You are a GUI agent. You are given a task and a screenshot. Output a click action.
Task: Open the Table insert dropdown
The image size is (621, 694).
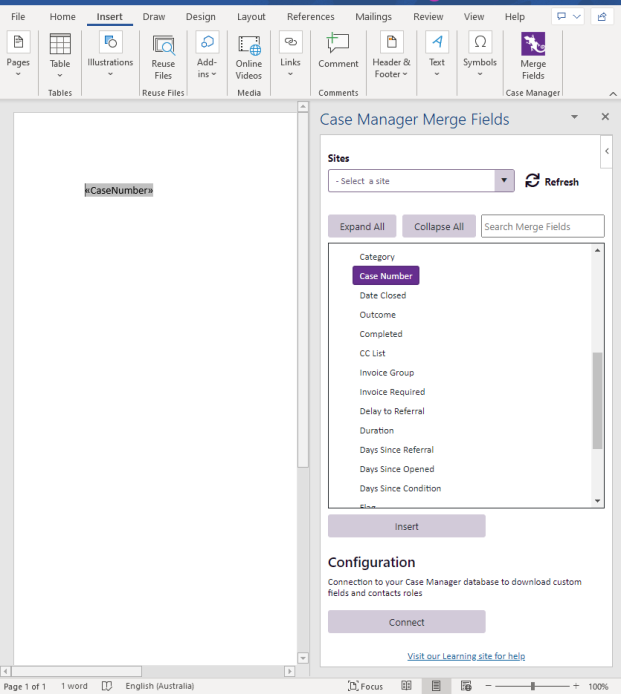pyautogui.click(x=60, y=55)
